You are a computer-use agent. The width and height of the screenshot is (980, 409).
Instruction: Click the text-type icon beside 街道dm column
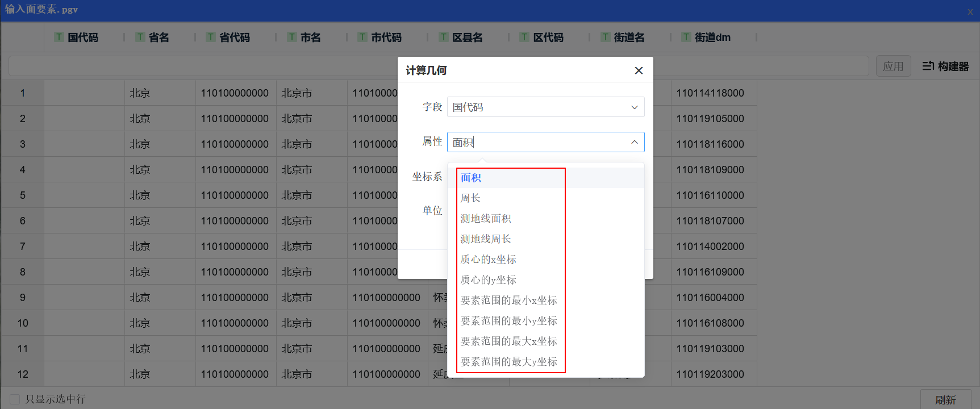[x=686, y=37]
